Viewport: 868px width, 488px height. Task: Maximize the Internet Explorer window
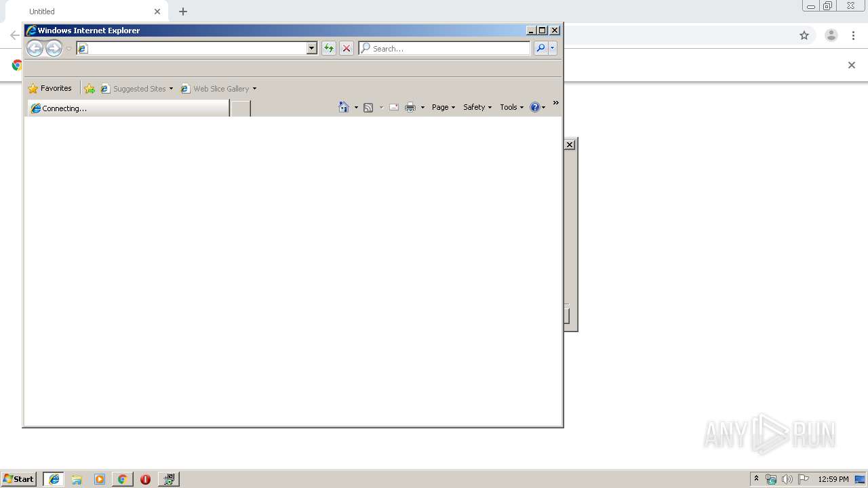(x=542, y=30)
